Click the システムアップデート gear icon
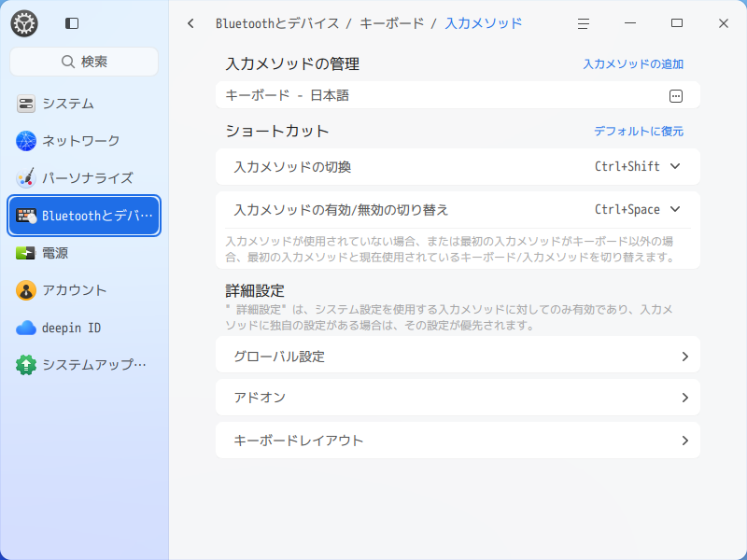Viewport: 747px width, 560px height. pos(26,365)
